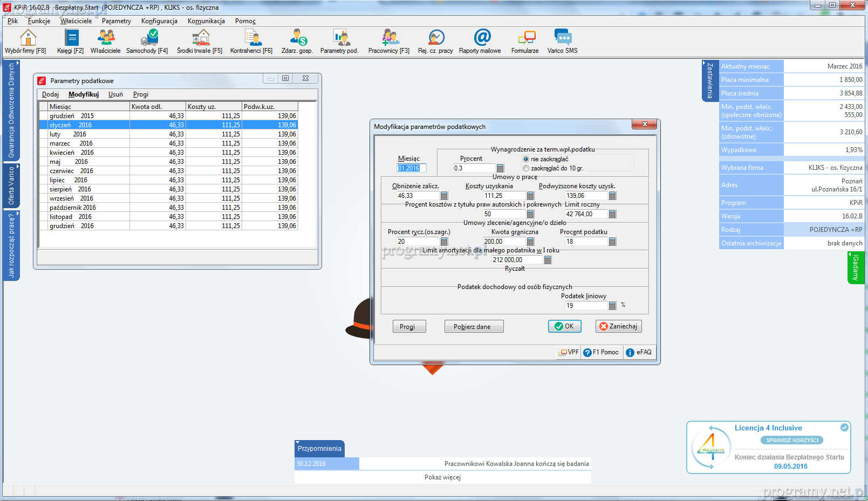Open Wybór firmy house icon
This screenshot has width=868, height=501.
tap(27, 38)
